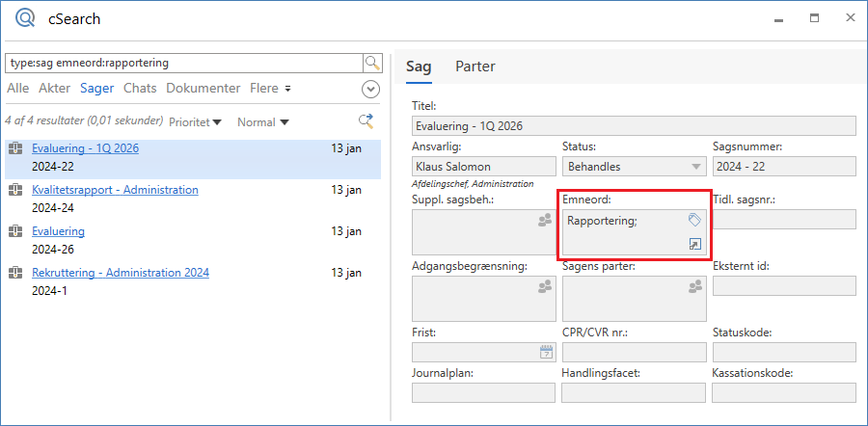Image resolution: width=868 pixels, height=426 pixels.
Task: Click the refresh search results icon
Action: click(x=366, y=121)
